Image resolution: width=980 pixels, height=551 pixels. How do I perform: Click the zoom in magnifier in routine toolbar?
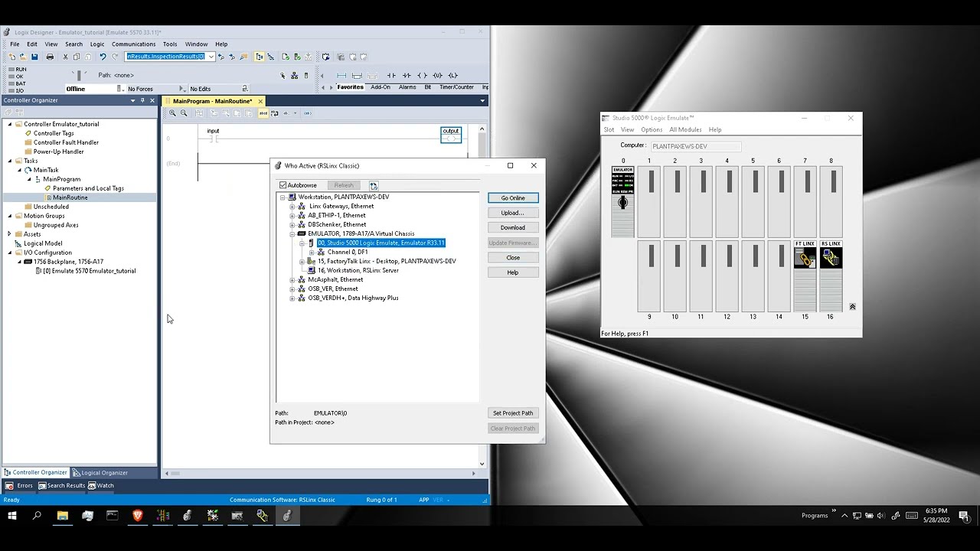click(x=172, y=113)
